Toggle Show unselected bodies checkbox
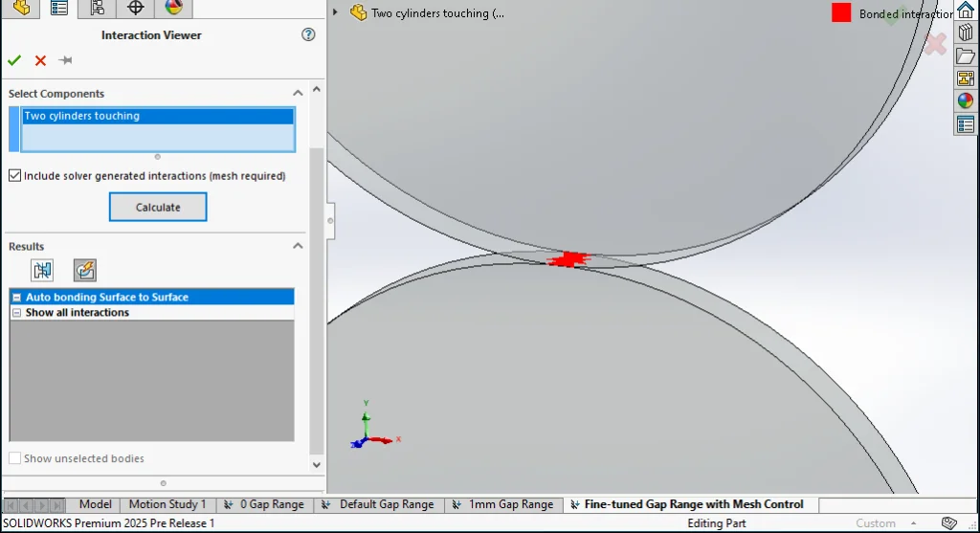Viewport: 980px width, 533px height. (15, 458)
